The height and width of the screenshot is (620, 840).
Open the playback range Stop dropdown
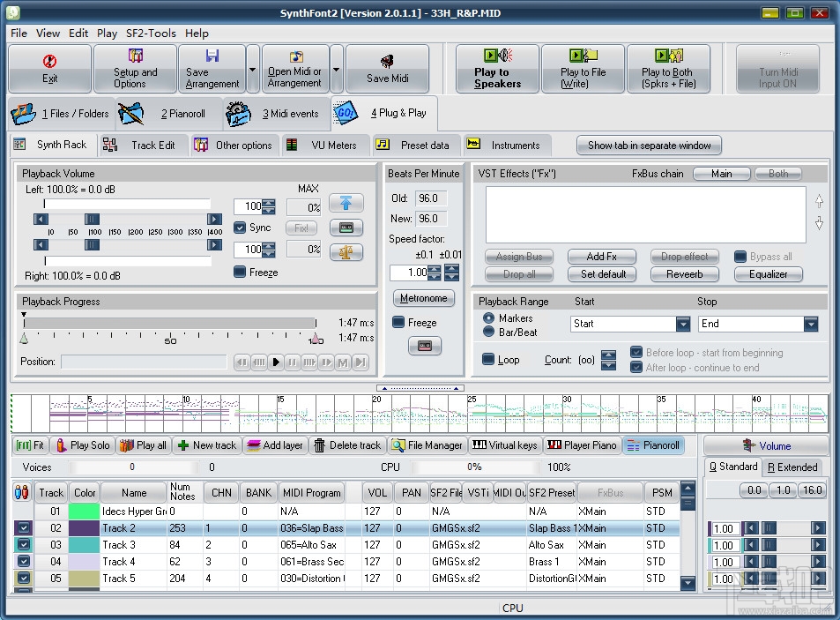[811, 325]
